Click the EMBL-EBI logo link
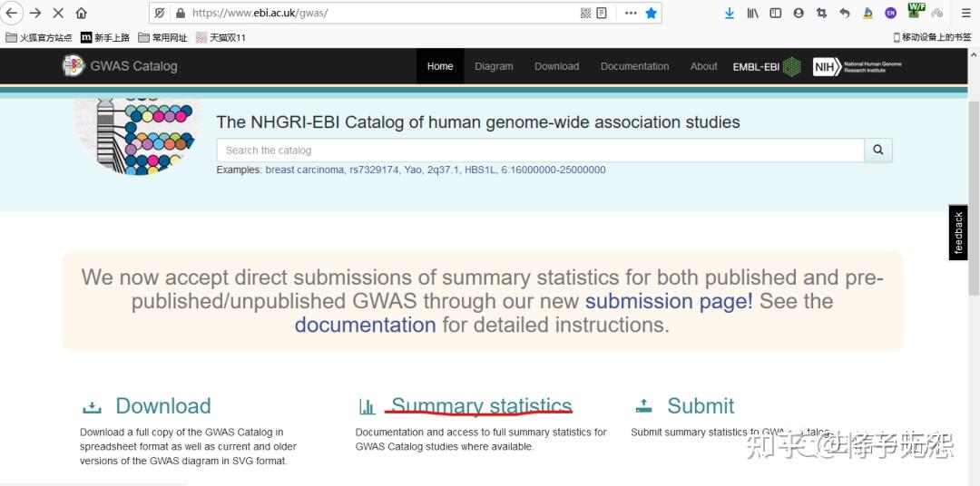The height and width of the screenshot is (486, 980). tap(767, 66)
